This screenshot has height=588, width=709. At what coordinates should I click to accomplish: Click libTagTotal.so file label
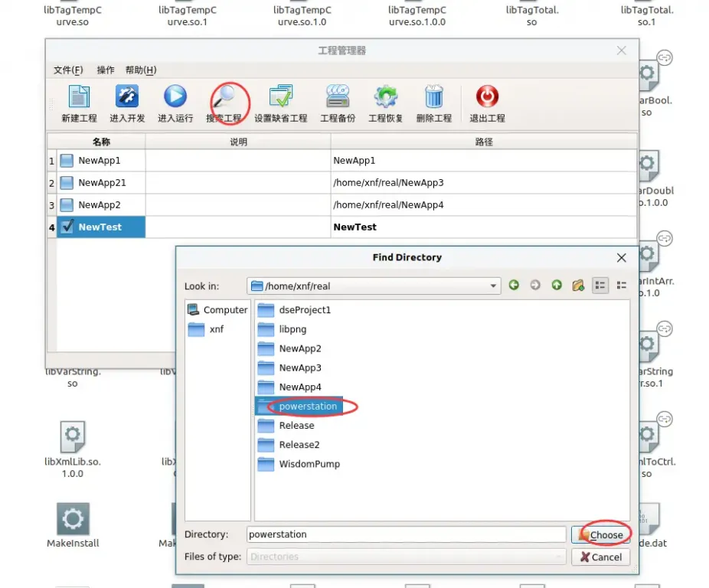pyautogui.click(x=532, y=16)
